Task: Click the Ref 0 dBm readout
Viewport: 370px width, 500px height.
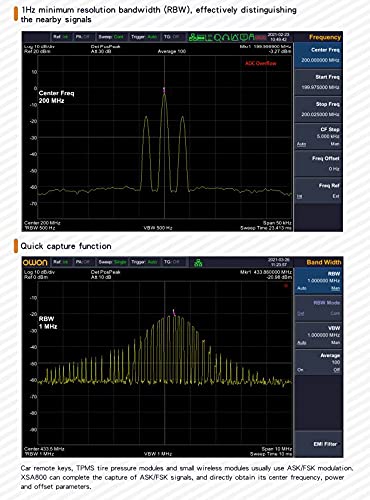Action: pyautogui.click(x=35, y=277)
